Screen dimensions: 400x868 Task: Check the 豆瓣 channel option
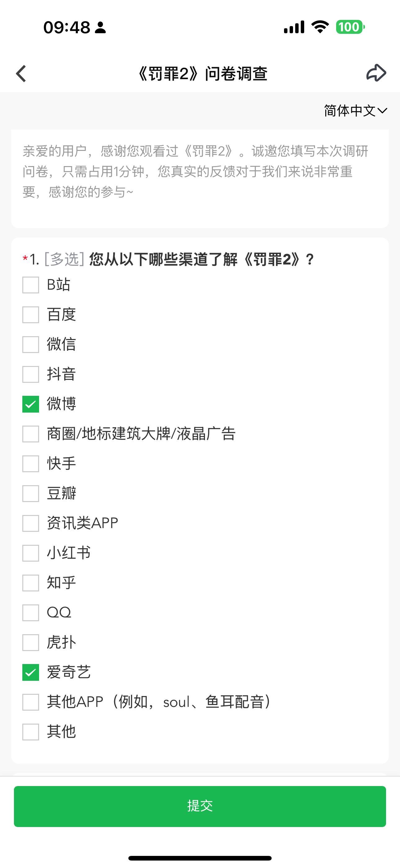[x=30, y=494]
